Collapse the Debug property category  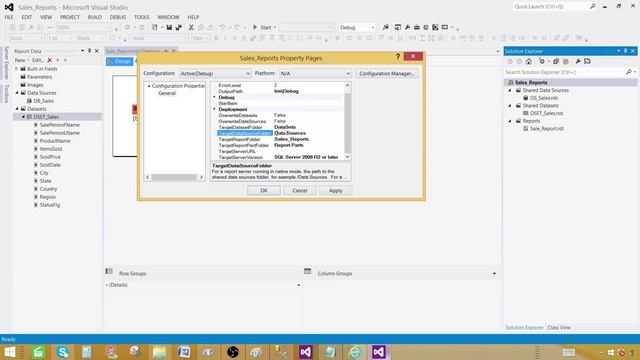tap(214, 97)
